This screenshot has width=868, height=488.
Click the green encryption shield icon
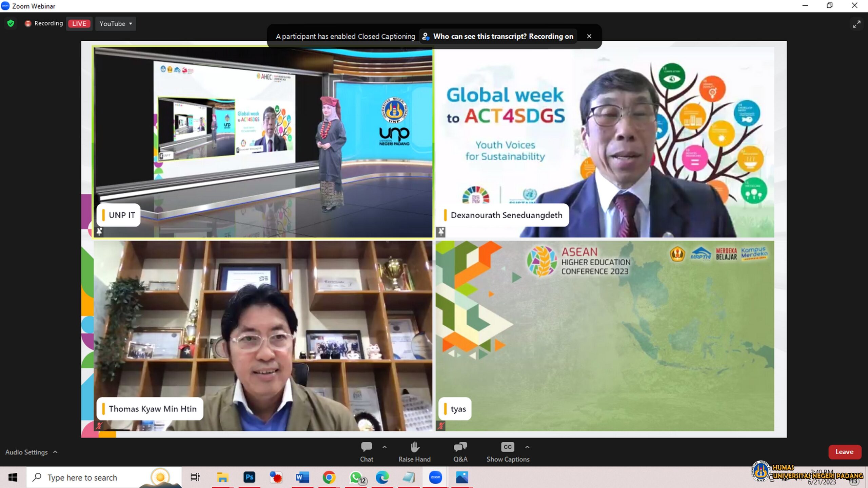point(11,23)
